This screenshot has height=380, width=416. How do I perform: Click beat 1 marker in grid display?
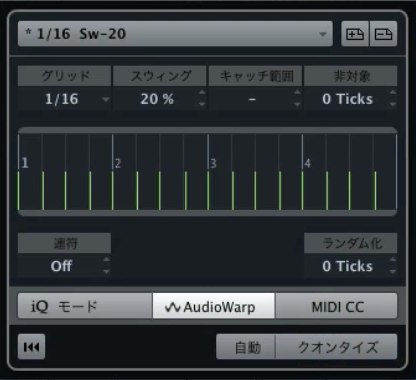(25, 163)
